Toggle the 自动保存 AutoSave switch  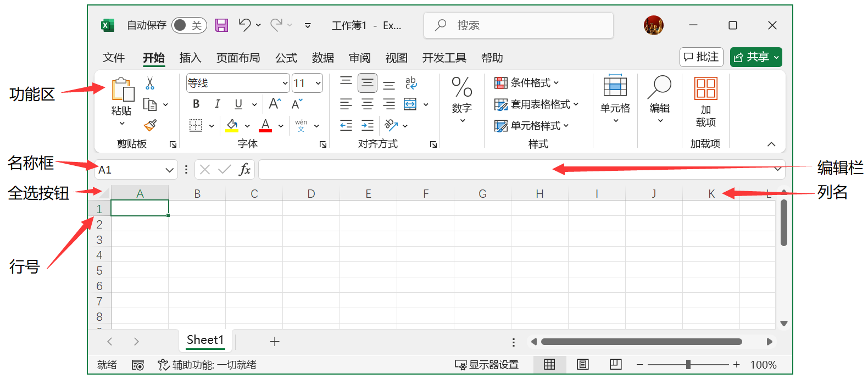(188, 25)
